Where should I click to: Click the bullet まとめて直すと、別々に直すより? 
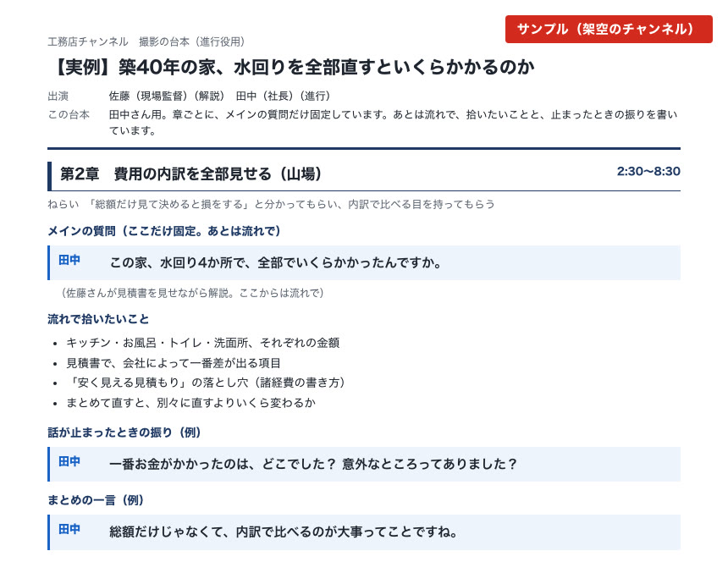(190, 403)
